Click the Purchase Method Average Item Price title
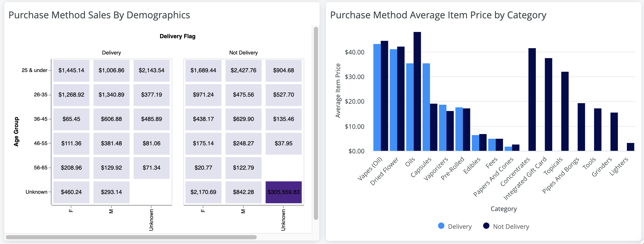Screen dimensions: 644x244 [x=438, y=15]
